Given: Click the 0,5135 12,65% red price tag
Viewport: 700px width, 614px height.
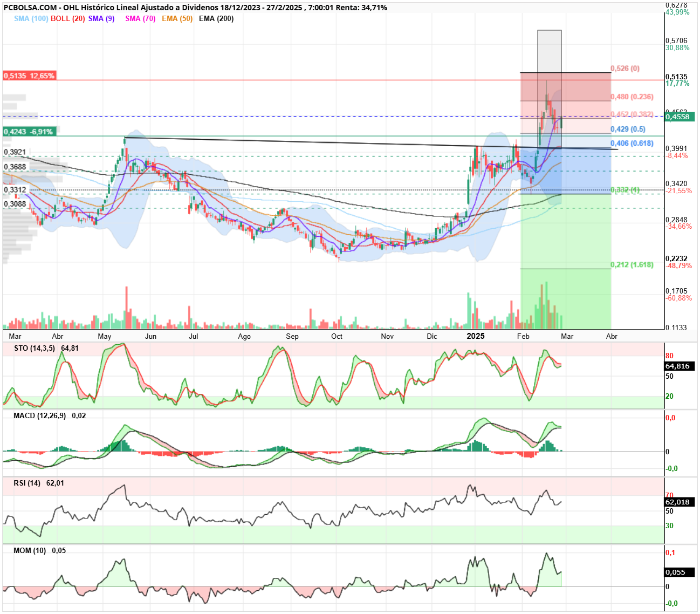Looking at the screenshot, I should tap(29, 76).
